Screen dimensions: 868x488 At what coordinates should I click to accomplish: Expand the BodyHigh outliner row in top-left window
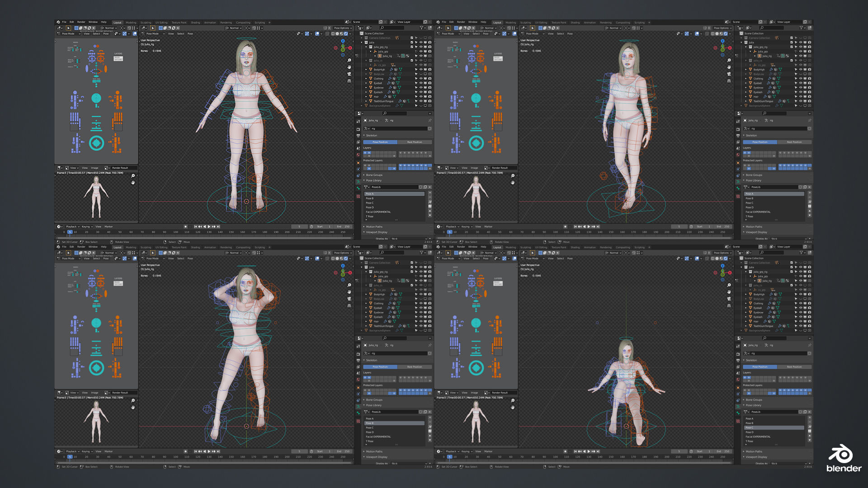coord(366,70)
